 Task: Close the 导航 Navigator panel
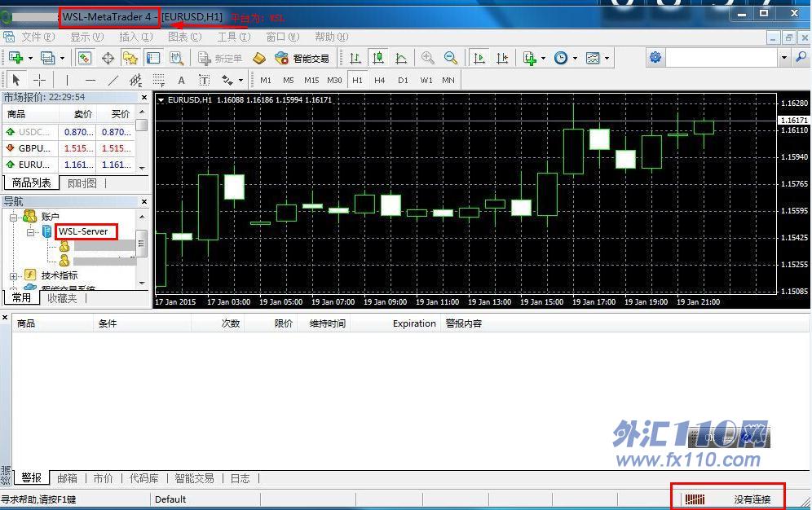coord(144,202)
